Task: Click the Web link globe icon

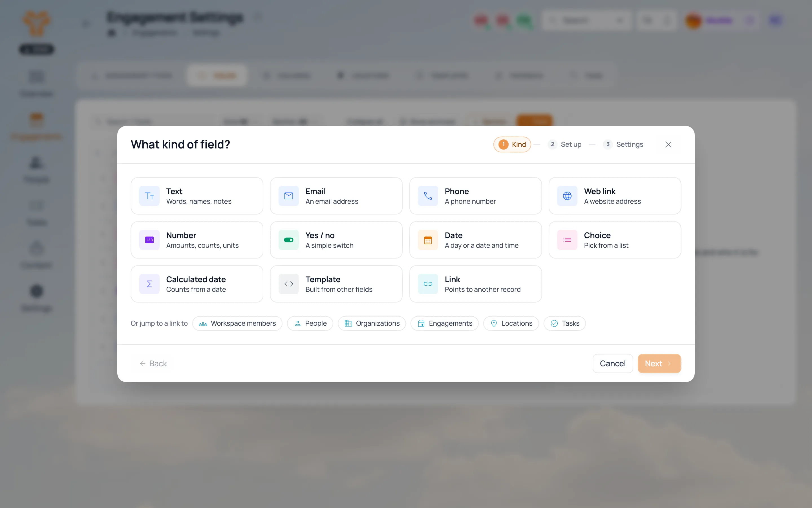Action: click(567, 196)
